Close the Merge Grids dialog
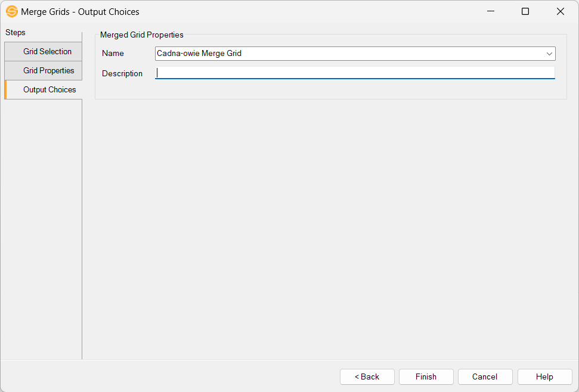This screenshot has width=579, height=392. pyautogui.click(x=560, y=11)
